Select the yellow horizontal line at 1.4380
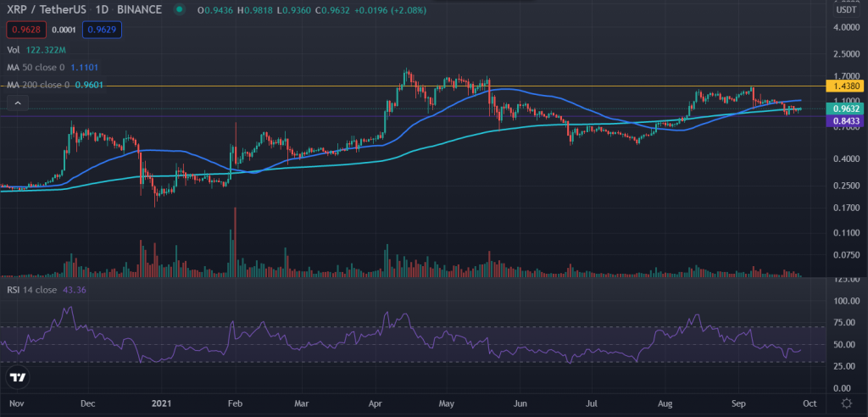The width and height of the screenshot is (868, 417). click(x=413, y=86)
